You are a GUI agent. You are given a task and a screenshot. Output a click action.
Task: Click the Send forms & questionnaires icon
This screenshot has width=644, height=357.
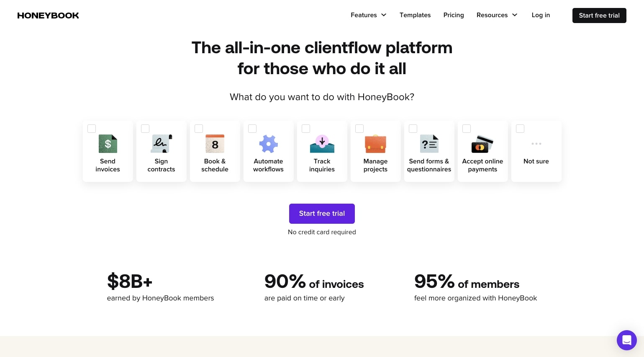pyautogui.click(x=429, y=144)
